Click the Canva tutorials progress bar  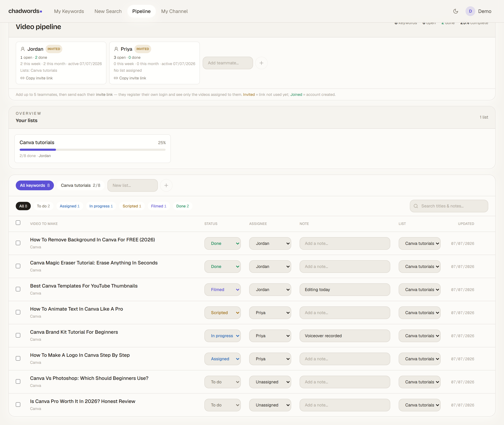pyautogui.click(x=93, y=150)
